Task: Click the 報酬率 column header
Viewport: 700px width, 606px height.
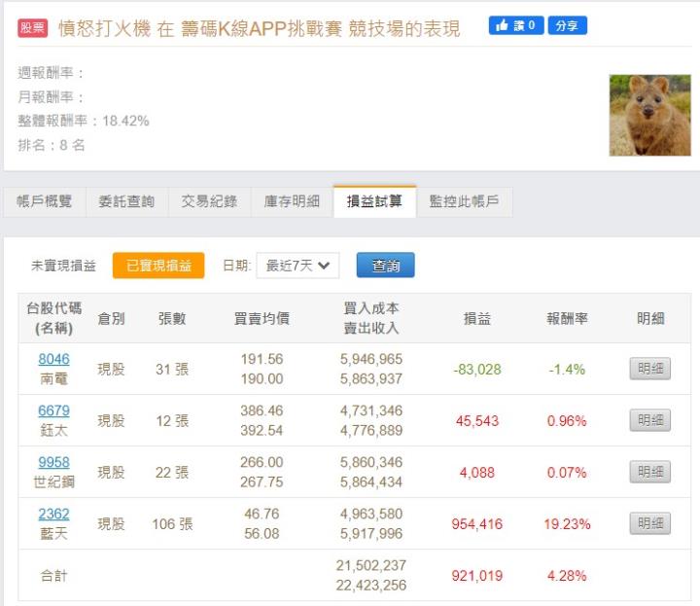Action: pos(567,318)
